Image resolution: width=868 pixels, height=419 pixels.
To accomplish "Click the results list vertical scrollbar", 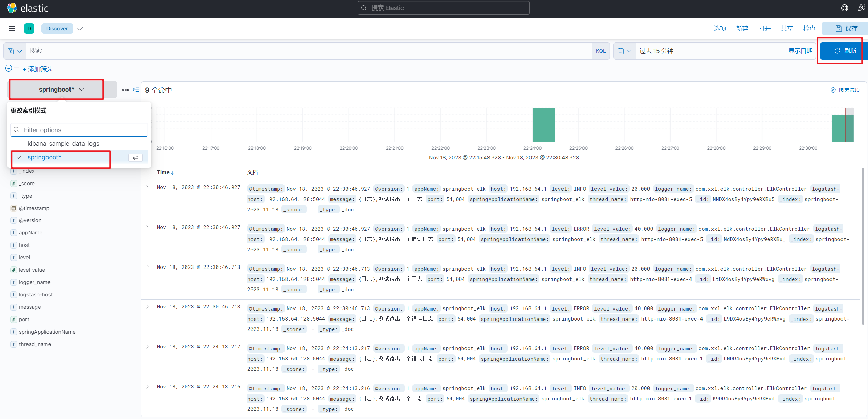I will (x=863, y=246).
